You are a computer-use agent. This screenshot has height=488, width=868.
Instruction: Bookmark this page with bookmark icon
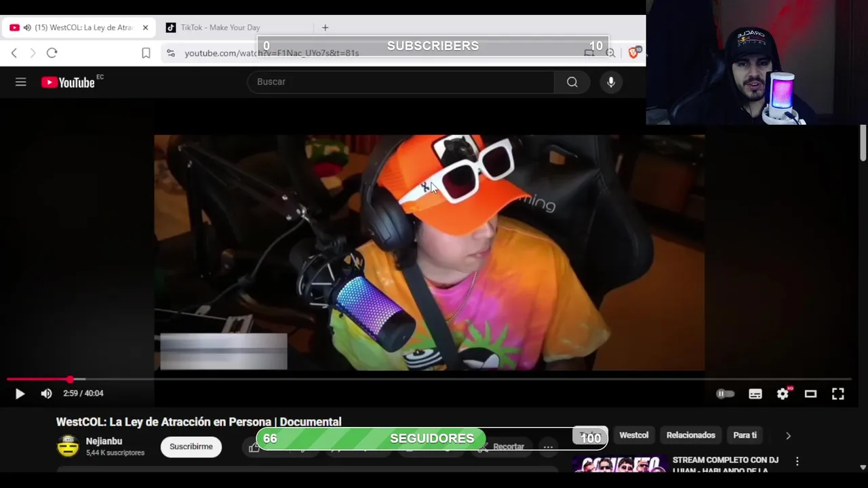[x=146, y=53]
